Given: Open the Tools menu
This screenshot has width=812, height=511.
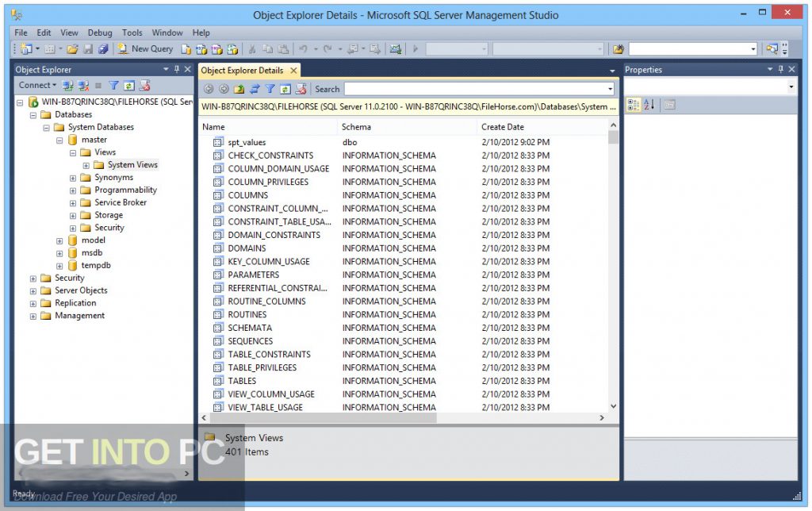Looking at the screenshot, I should tap(132, 33).
